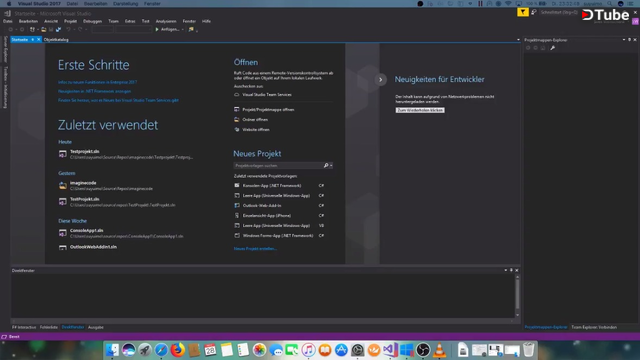
Task: Open the .NET Framework Neuigkeiten link
Action: [95, 91]
